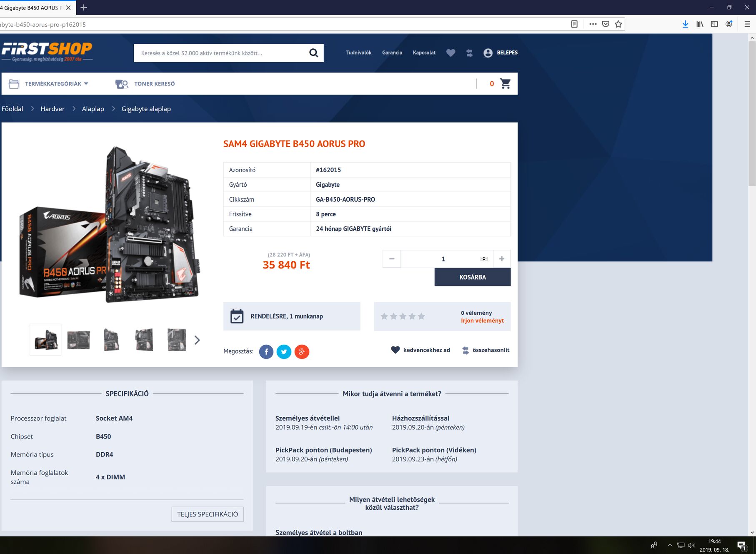Click the search magnifier icon
The image size is (756, 554).
[313, 53]
